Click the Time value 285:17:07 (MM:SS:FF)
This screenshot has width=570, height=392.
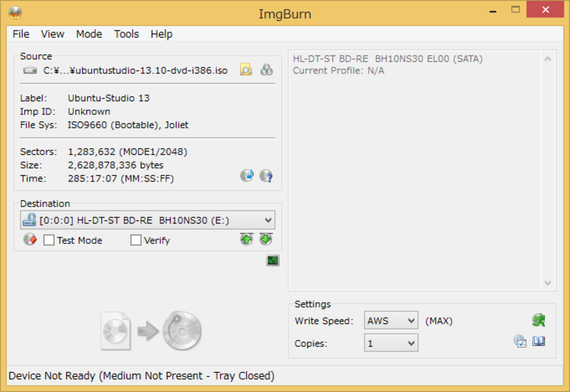click(x=120, y=179)
